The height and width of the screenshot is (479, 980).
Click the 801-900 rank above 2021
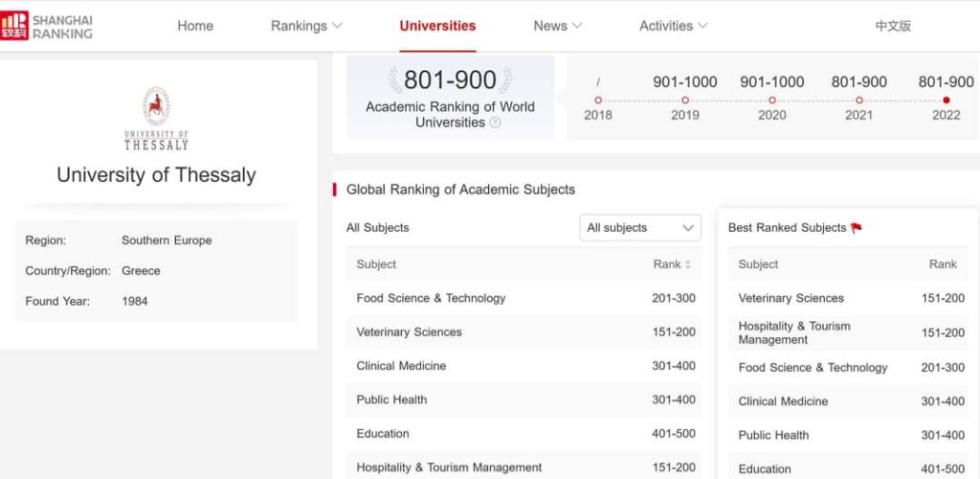[859, 82]
